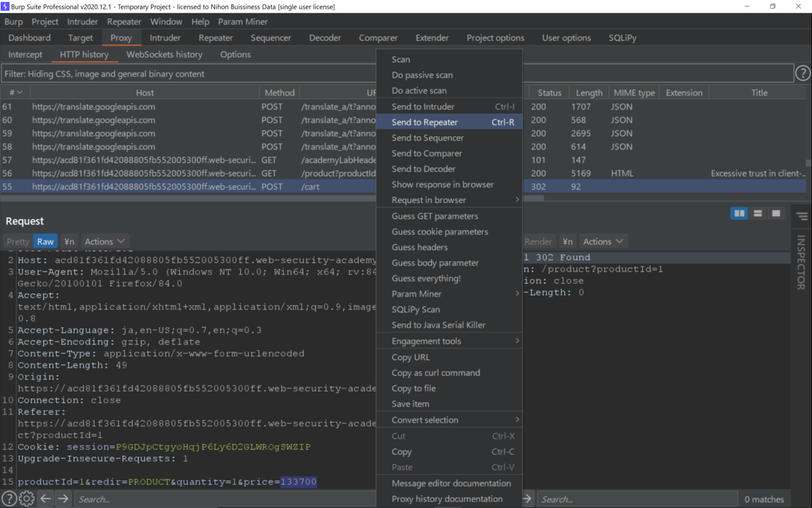Switch to the Dashboard tab
The width and height of the screenshot is (812, 508).
click(30, 38)
